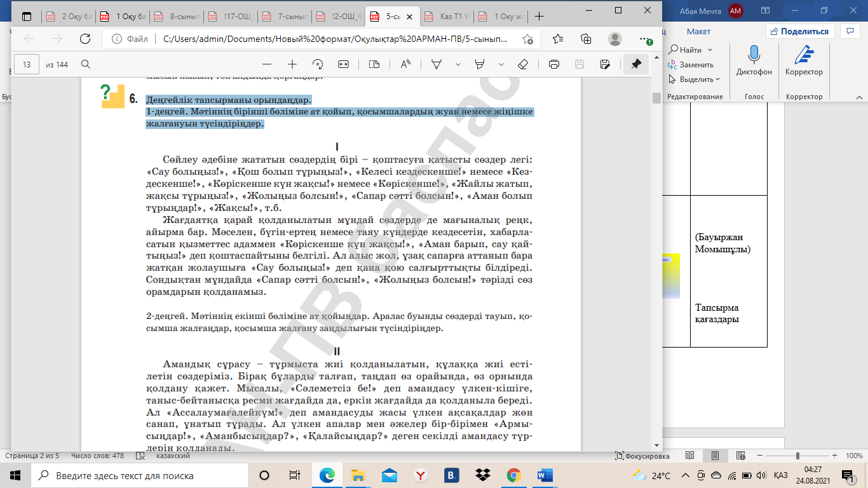Expand the Draw pen options dropdown

[x=458, y=64]
